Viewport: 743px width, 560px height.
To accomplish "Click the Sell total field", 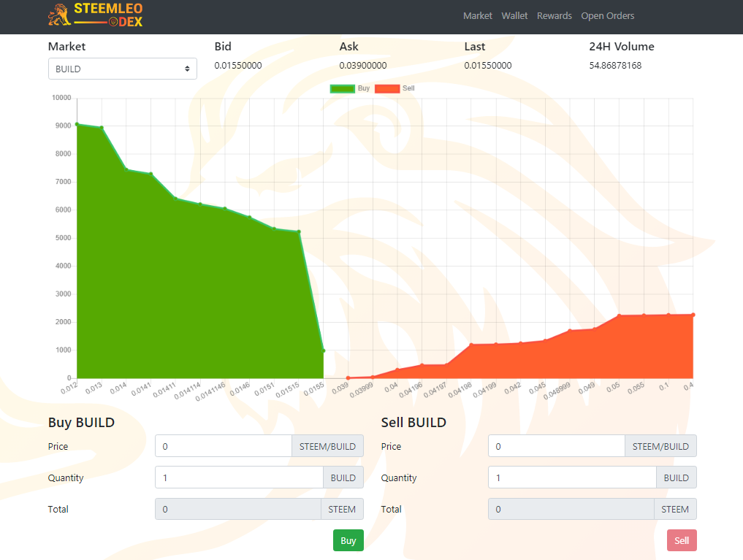I will 571,509.
